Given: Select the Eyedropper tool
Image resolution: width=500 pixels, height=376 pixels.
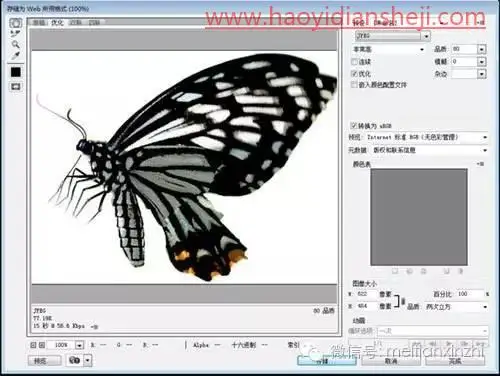Looking at the screenshot, I should tap(15, 56).
